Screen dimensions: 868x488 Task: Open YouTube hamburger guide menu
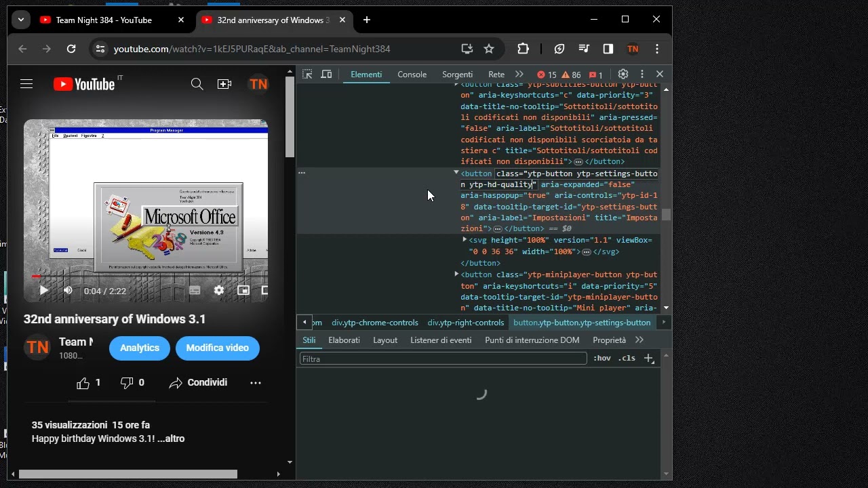click(x=26, y=84)
